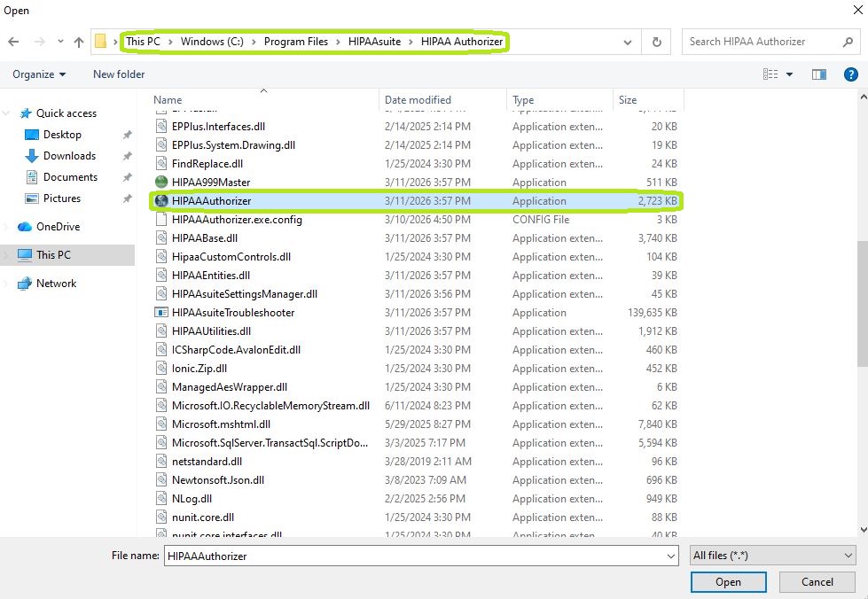Viewport: 868px width, 599px height.
Task: Sort files by the Size column
Action: 648,100
